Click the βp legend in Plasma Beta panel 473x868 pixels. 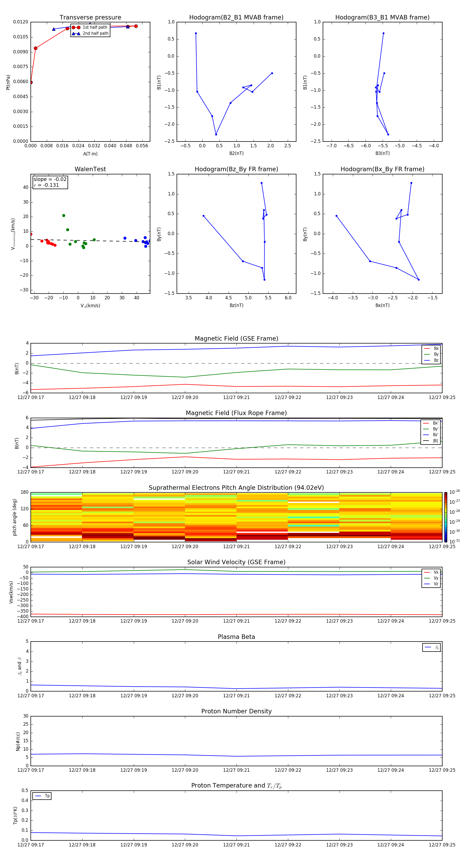click(431, 647)
